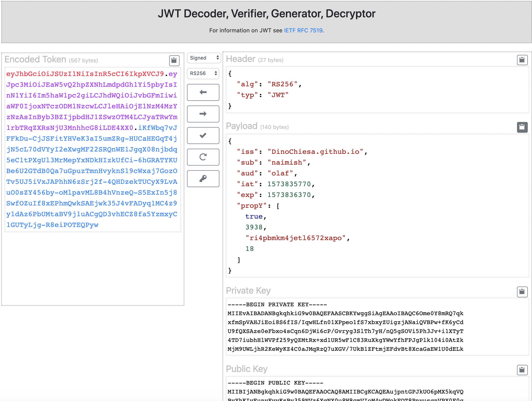The height and width of the screenshot is (401, 532).
Task: Generate a new key with key icon
Action: pyautogui.click(x=203, y=179)
